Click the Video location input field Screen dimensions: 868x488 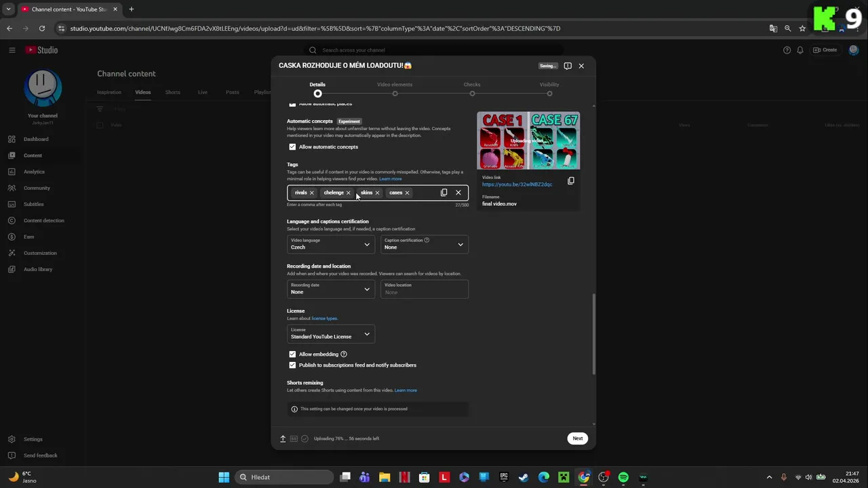(425, 289)
